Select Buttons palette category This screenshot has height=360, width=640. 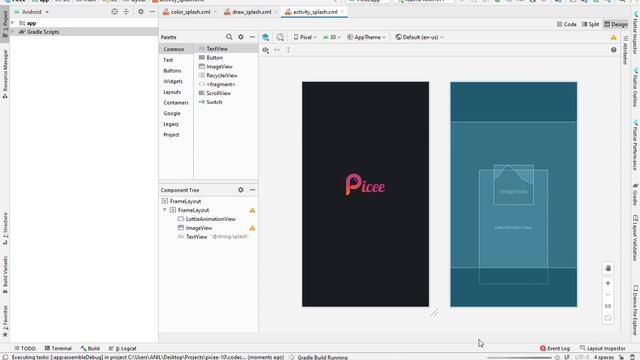(172, 71)
